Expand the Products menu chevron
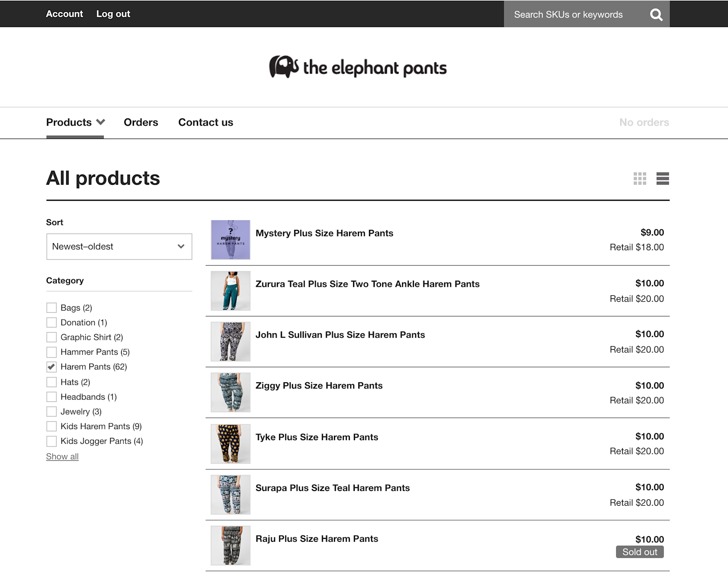Viewport: 728px width, 575px height. click(101, 122)
